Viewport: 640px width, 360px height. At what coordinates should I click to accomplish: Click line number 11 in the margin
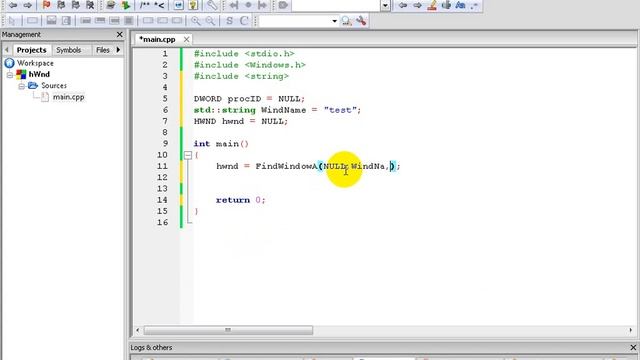coord(162,166)
